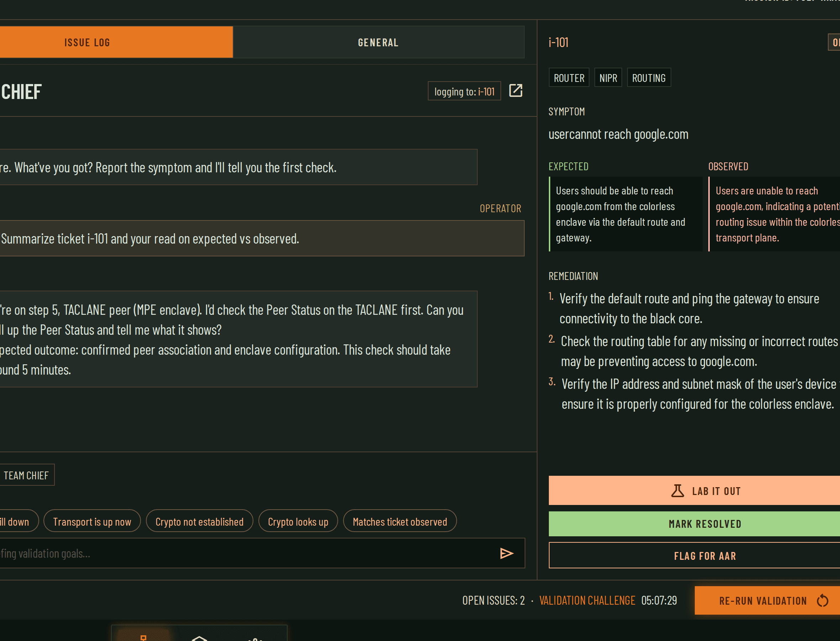
Task: Flag the issue for AAR
Action: (x=694, y=556)
